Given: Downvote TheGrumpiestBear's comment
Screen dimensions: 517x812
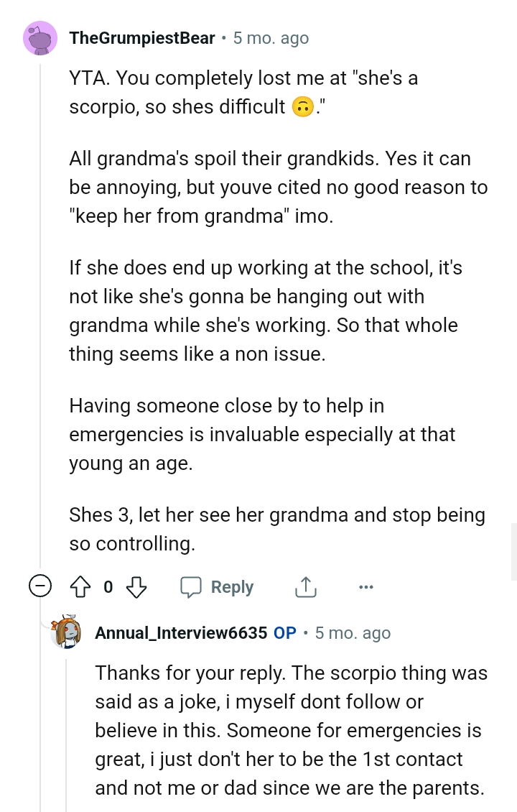Looking at the screenshot, I should coord(136,587).
